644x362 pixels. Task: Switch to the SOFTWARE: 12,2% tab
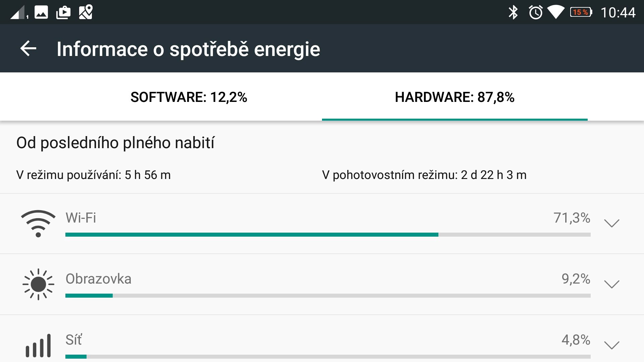(x=189, y=97)
